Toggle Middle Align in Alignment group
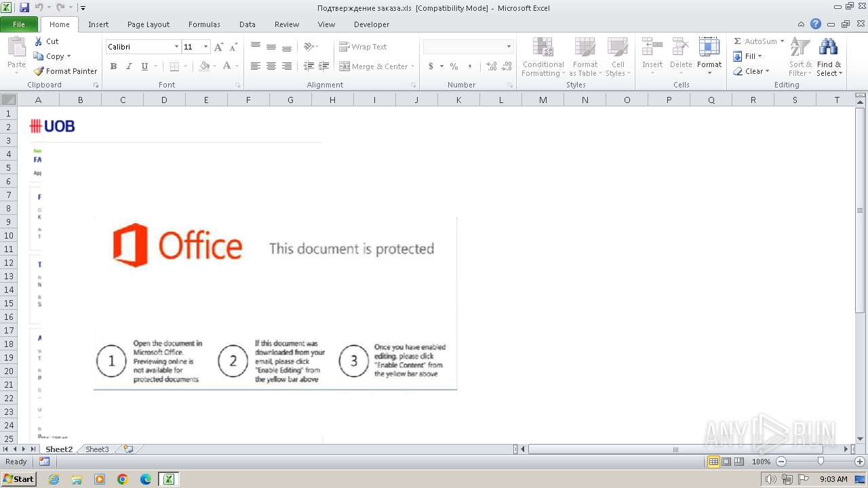This screenshot has width=868, height=488. point(271,47)
